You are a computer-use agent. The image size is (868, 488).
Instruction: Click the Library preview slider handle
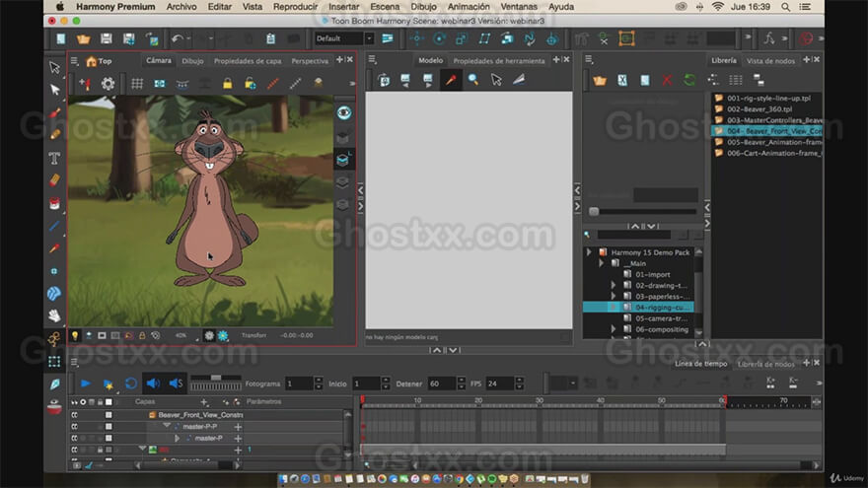click(594, 211)
